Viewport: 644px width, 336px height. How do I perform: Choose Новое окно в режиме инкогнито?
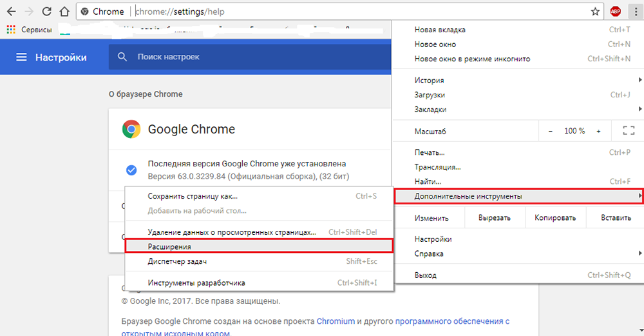point(472,59)
